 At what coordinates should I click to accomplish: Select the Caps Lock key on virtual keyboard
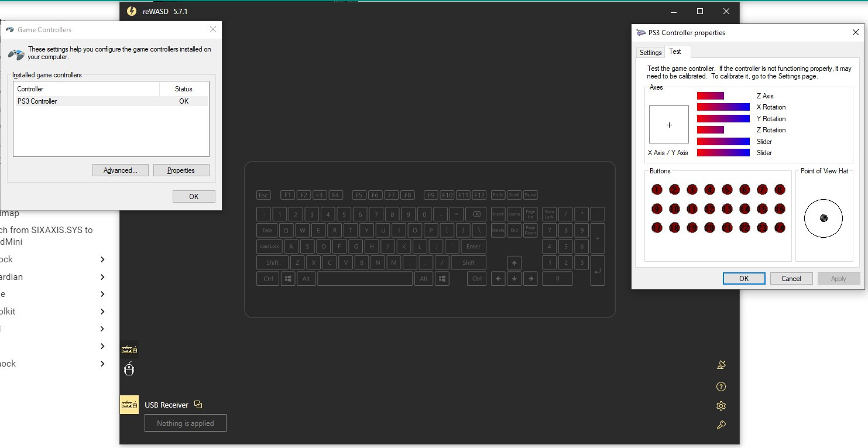click(270, 247)
